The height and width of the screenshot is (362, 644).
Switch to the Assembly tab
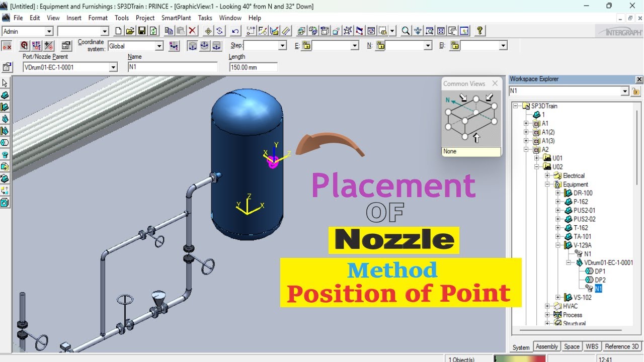point(547,346)
